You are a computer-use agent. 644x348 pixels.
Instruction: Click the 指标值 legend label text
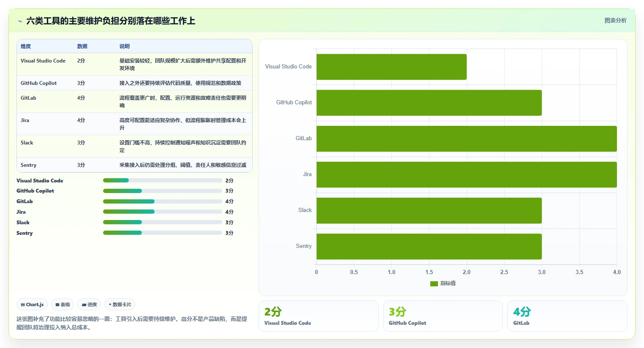(x=448, y=283)
